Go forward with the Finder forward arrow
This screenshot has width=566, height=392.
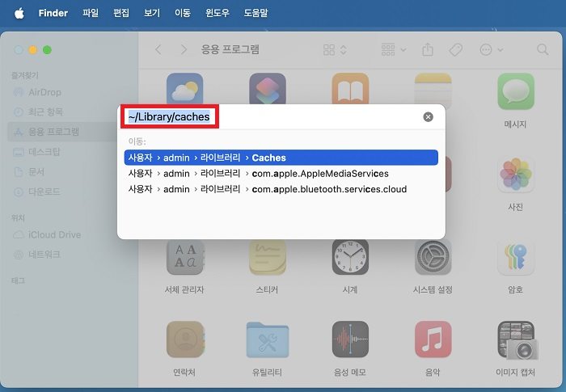point(184,49)
